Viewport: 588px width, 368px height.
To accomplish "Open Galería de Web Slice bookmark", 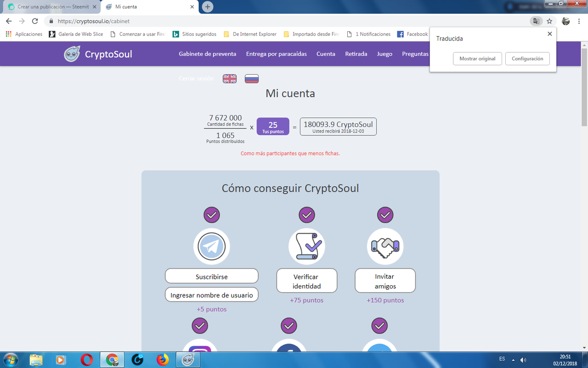I will point(76,34).
